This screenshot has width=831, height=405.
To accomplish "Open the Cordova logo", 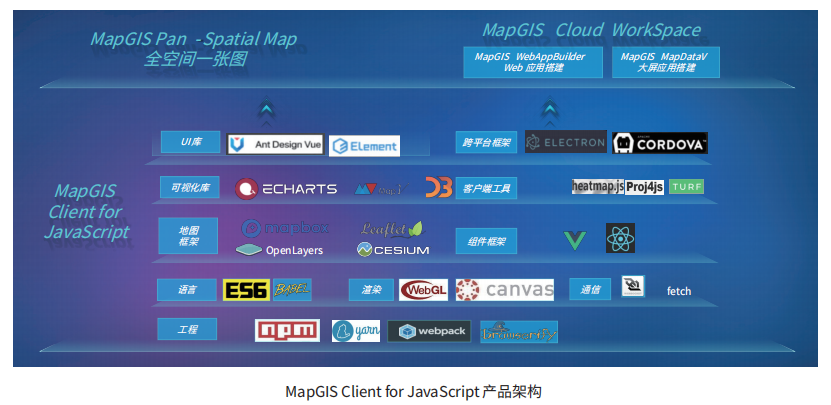I will pyautogui.click(x=660, y=144).
